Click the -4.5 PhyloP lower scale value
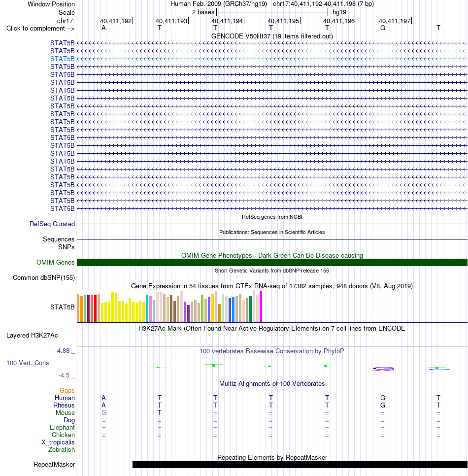 (x=64, y=375)
